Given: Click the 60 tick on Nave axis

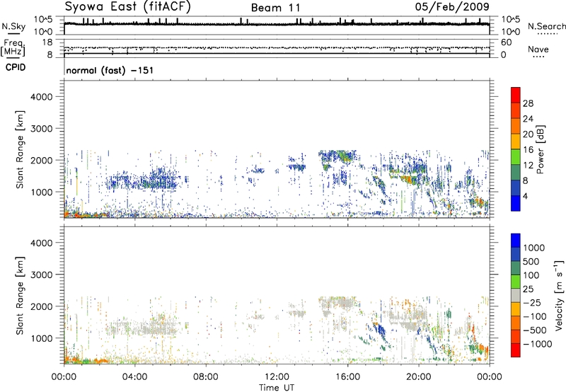Looking at the screenshot, I should click(x=507, y=42).
